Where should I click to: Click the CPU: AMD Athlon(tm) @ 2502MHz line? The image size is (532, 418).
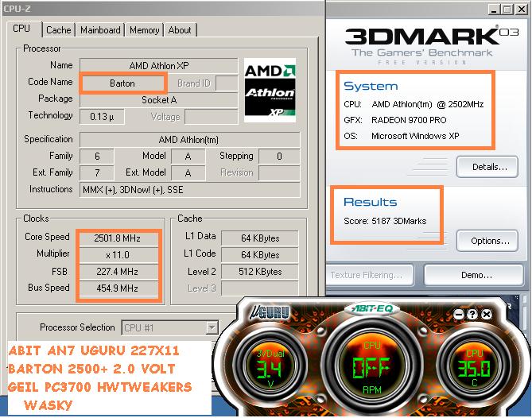414,104
